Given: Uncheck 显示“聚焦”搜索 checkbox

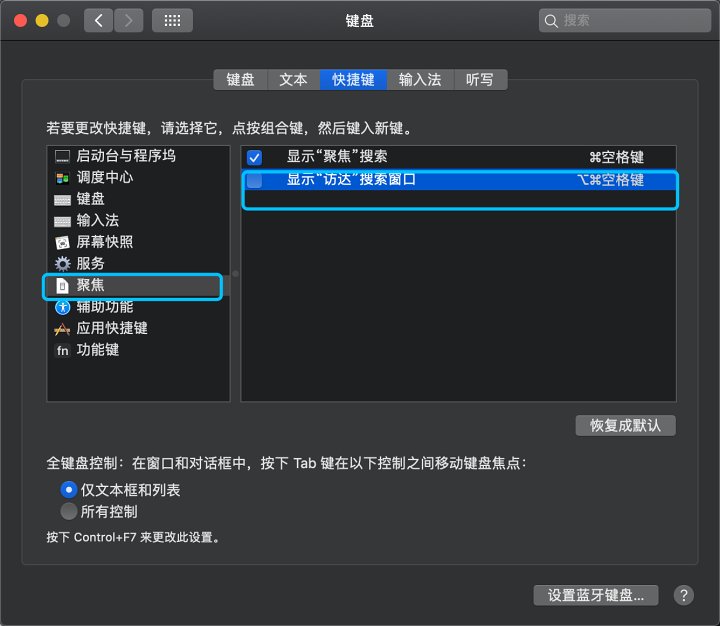Looking at the screenshot, I should pyautogui.click(x=254, y=158).
